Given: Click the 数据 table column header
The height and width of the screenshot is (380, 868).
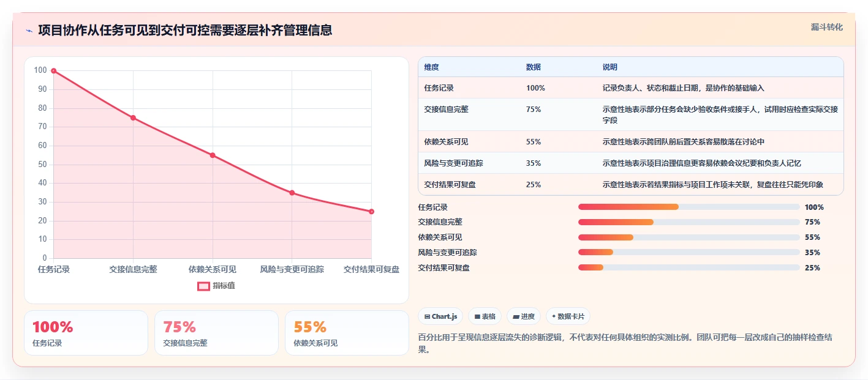Looking at the screenshot, I should tap(534, 67).
